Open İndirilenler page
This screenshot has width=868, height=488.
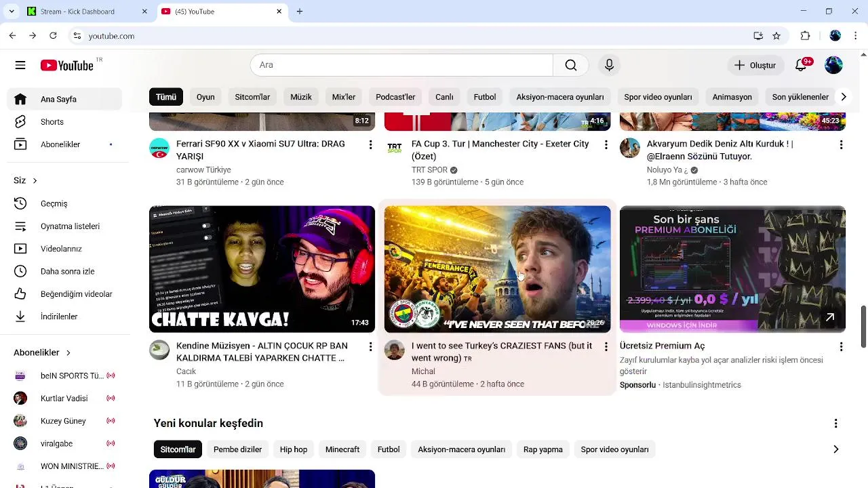click(x=64, y=317)
